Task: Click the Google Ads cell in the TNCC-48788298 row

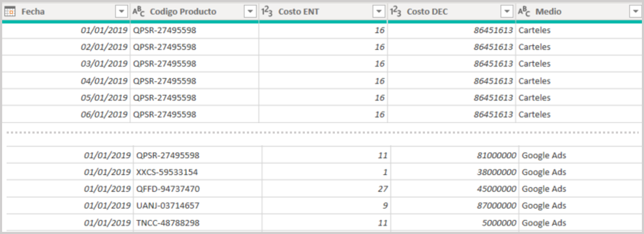Action: [x=544, y=223]
